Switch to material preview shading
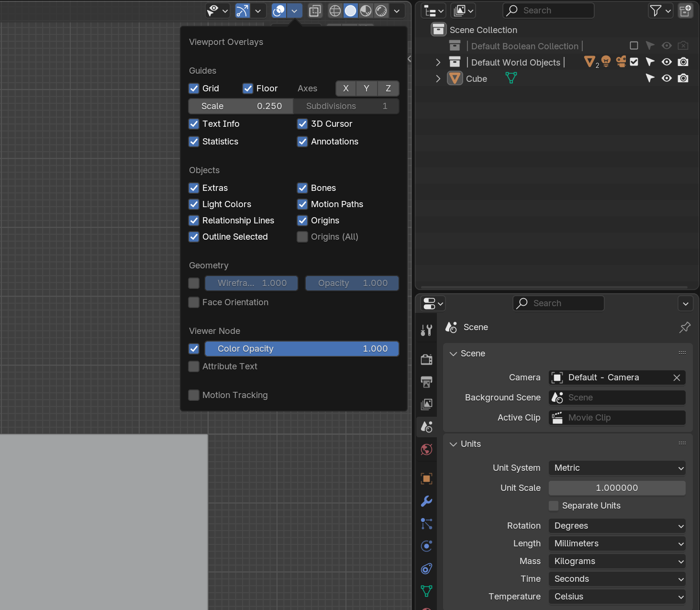700x610 pixels. pos(366,11)
